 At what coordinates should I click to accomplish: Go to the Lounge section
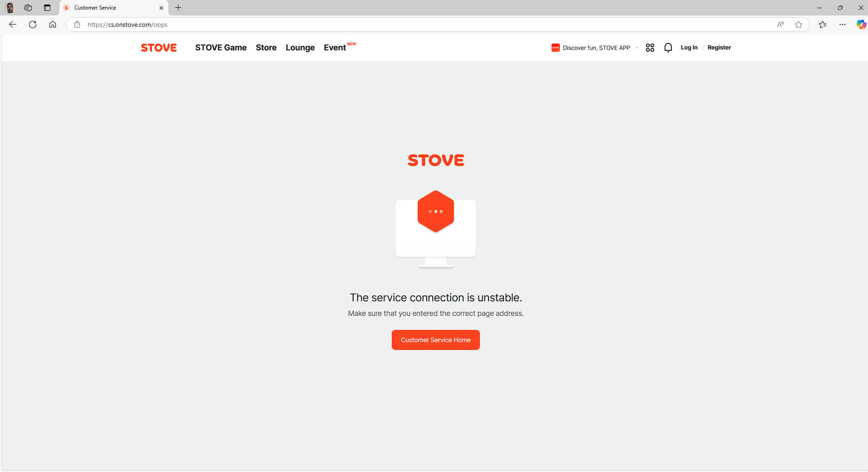pos(300,48)
